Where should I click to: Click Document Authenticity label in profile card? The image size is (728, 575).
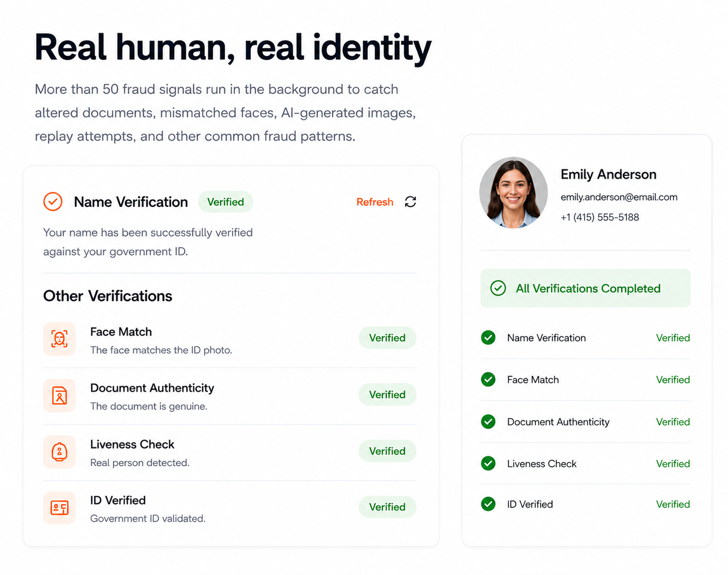point(558,422)
